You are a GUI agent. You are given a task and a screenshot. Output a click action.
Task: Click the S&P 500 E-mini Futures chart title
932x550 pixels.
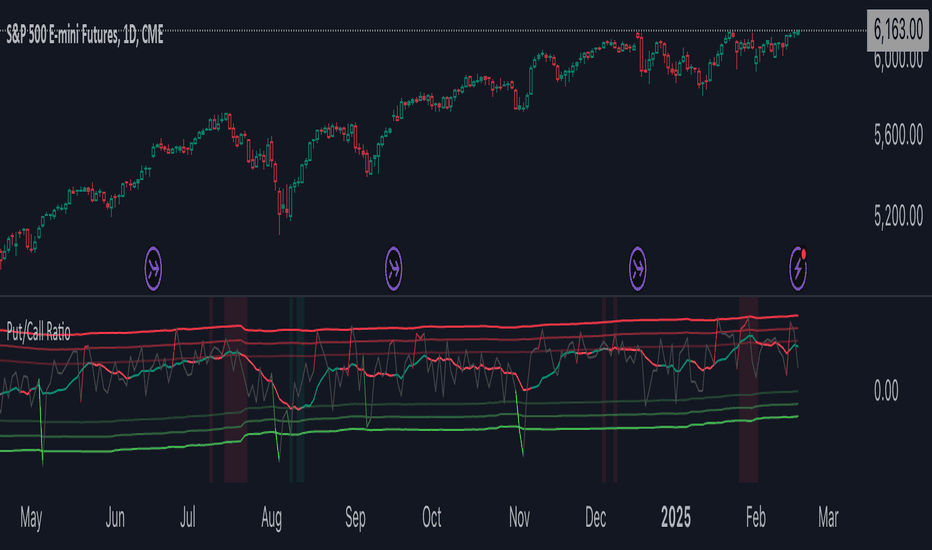point(84,36)
